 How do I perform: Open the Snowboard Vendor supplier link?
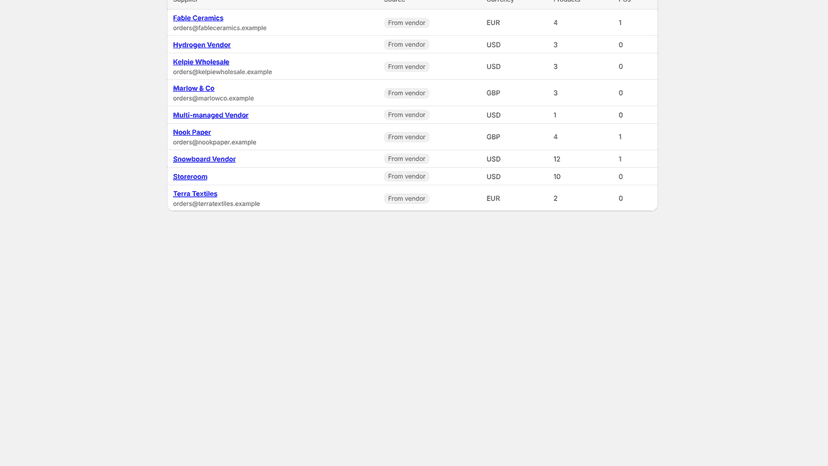[x=204, y=159]
